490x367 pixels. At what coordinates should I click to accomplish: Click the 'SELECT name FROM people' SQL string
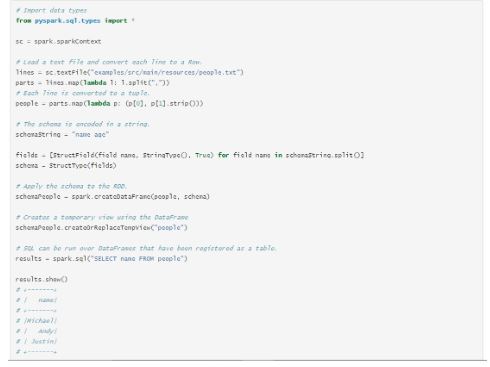click(137, 259)
